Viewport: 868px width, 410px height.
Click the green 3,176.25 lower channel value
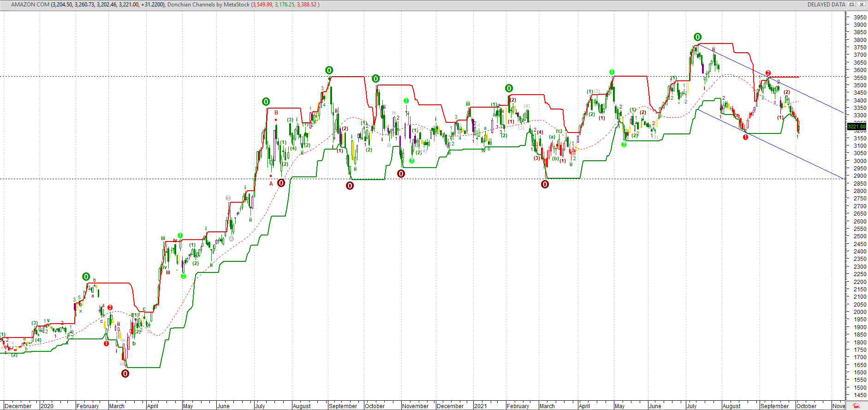click(285, 4)
